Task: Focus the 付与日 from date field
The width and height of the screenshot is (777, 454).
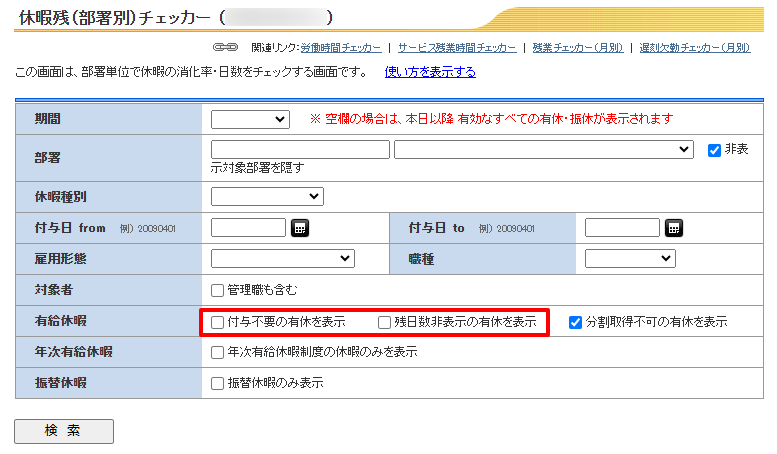Action: 248,227
